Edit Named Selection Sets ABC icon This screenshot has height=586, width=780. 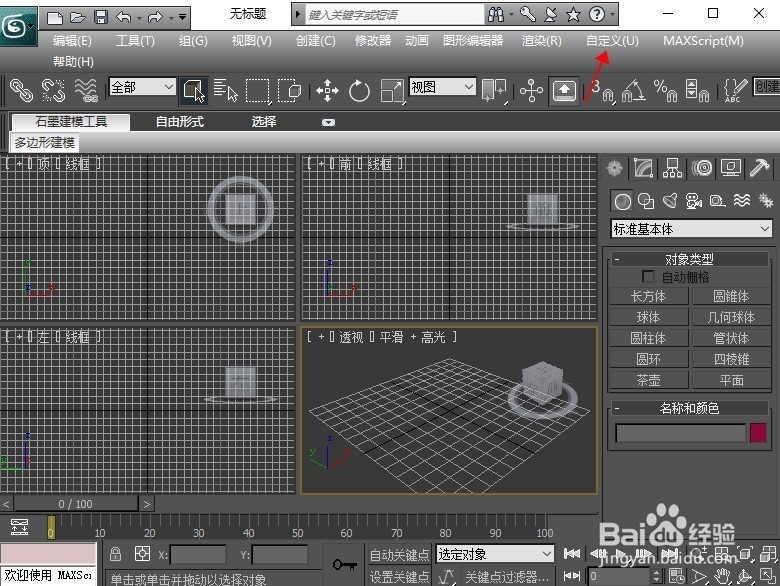735,91
